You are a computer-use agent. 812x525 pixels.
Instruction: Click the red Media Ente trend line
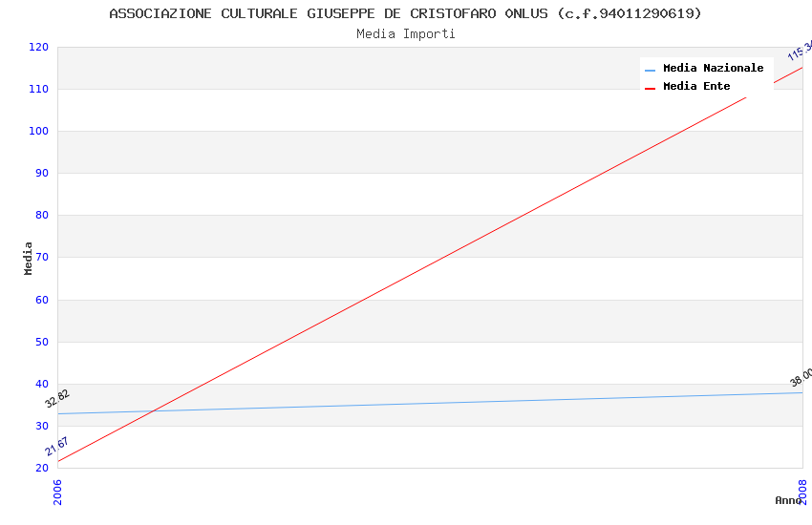click(x=430, y=264)
